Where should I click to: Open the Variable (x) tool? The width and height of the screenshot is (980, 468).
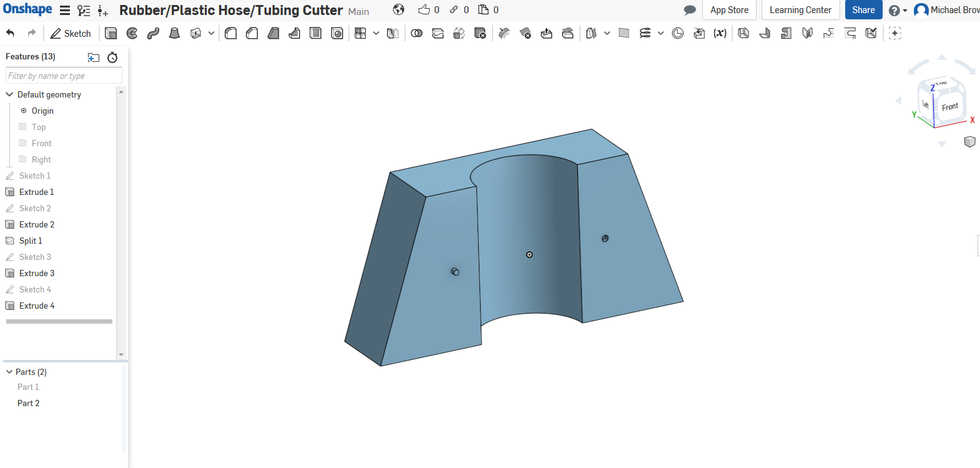pos(720,33)
